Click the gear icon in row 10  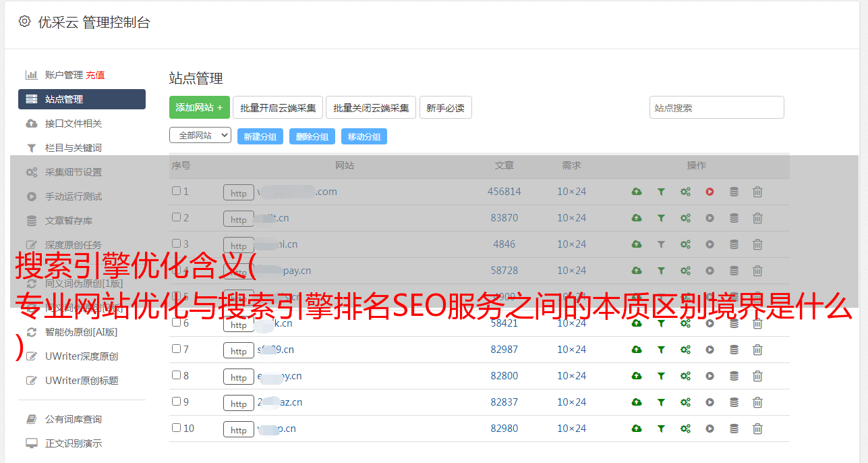pyautogui.click(x=685, y=429)
